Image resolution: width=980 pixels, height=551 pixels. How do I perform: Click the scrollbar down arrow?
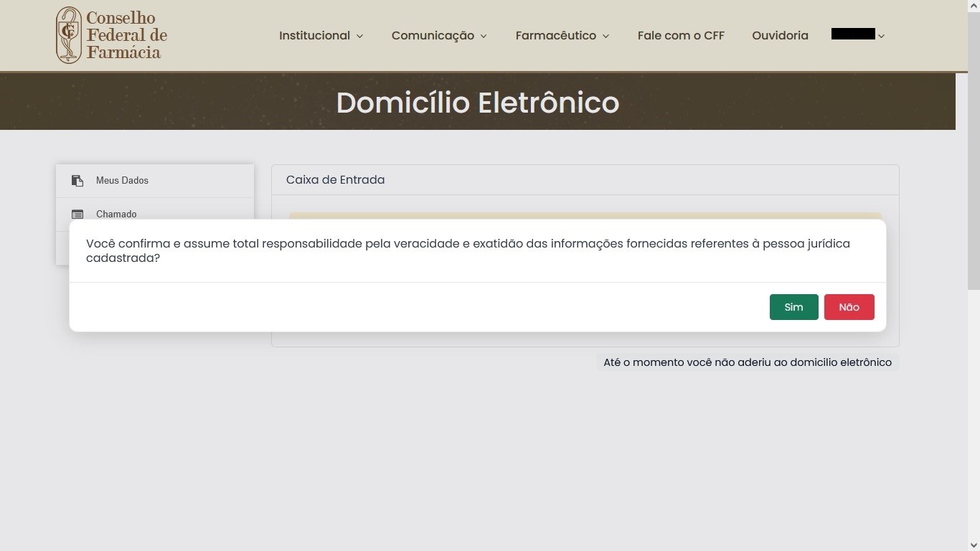click(974, 545)
